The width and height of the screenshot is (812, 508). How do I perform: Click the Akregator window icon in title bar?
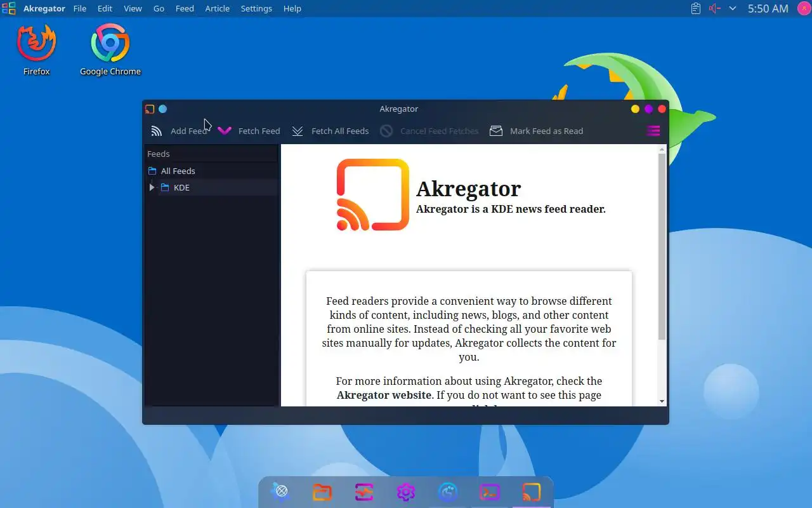150,109
